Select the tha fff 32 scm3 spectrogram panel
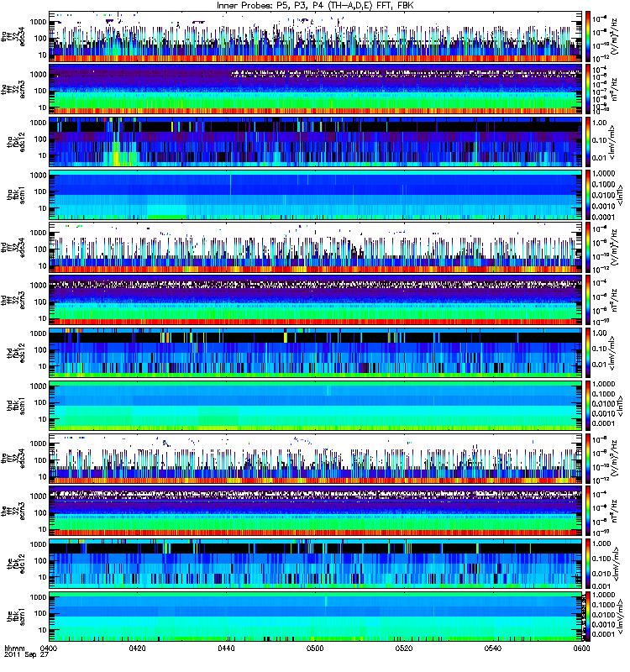The image size is (630, 672). coord(316,89)
